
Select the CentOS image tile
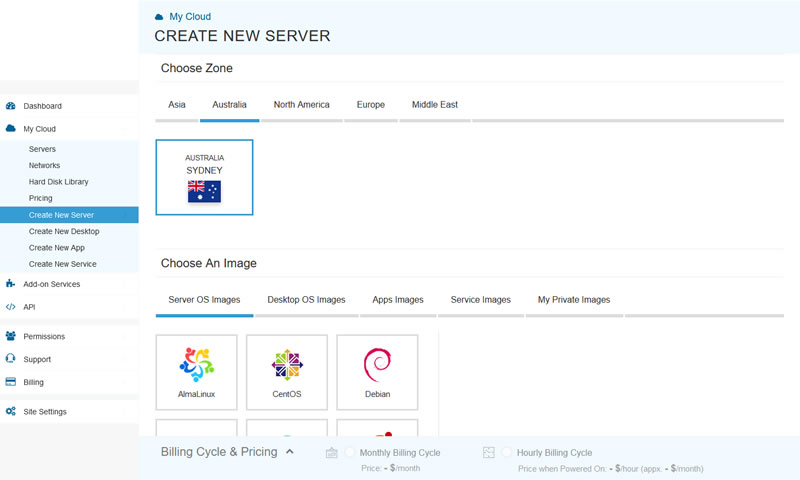pyautogui.click(x=287, y=372)
